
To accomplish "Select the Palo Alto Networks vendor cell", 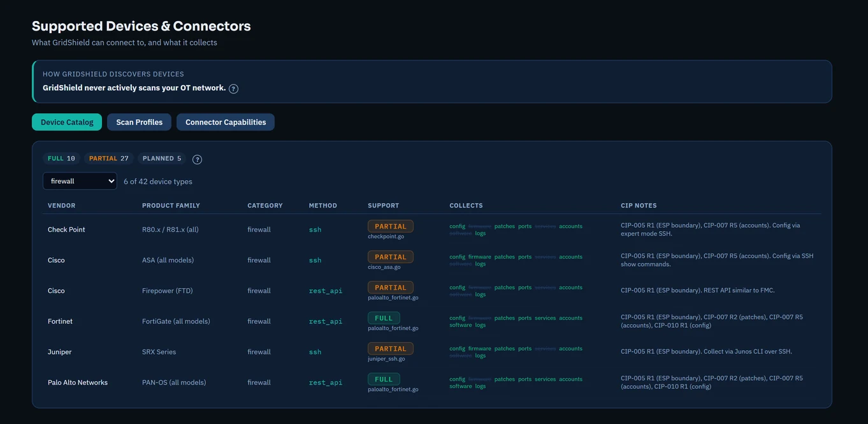I will point(78,382).
